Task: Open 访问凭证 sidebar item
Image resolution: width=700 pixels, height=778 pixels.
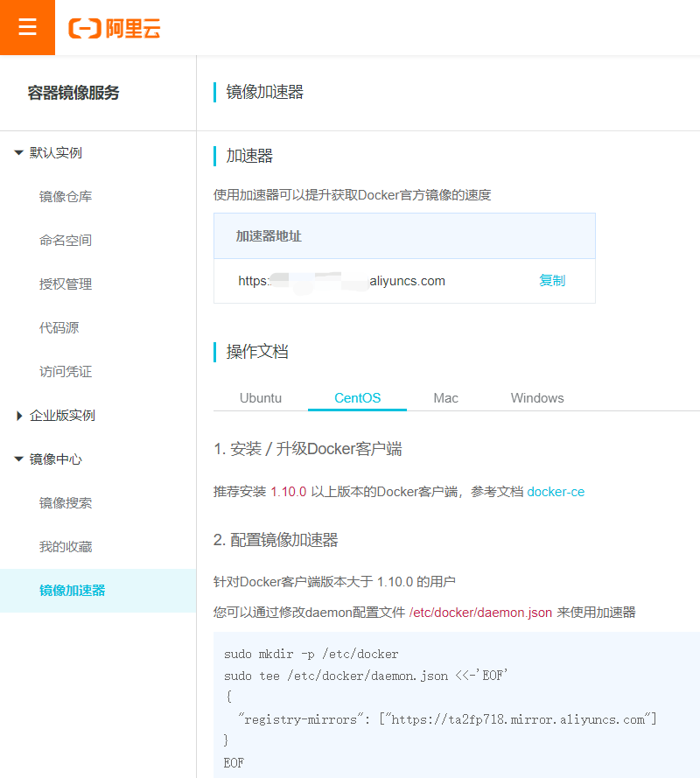Action: click(x=66, y=372)
